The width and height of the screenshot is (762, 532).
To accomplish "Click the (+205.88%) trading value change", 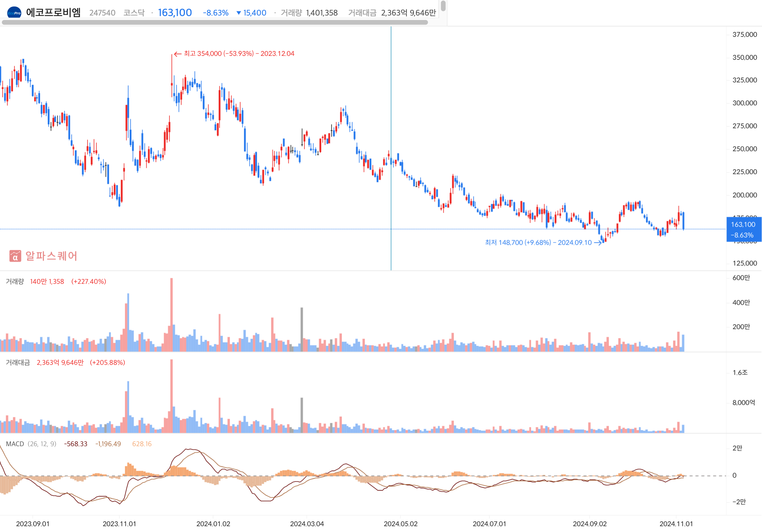I will coord(108,363).
